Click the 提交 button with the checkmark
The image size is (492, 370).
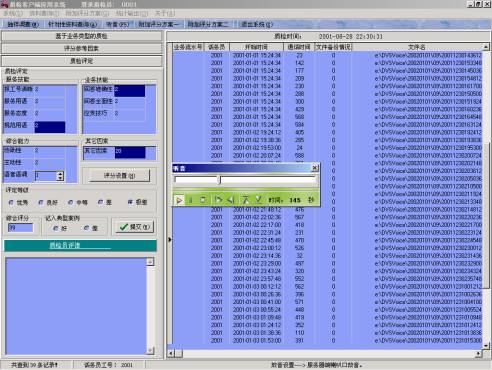(x=135, y=227)
